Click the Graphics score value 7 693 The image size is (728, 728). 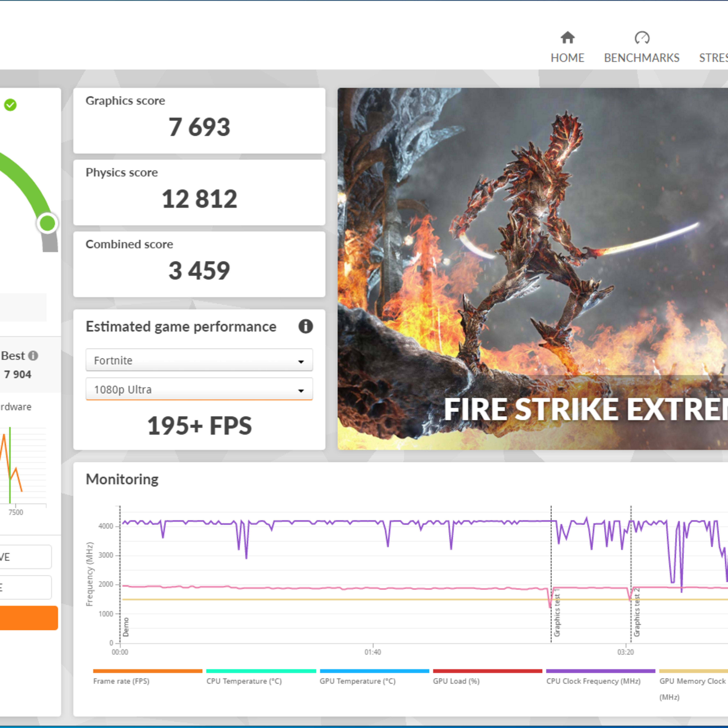[x=199, y=127]
